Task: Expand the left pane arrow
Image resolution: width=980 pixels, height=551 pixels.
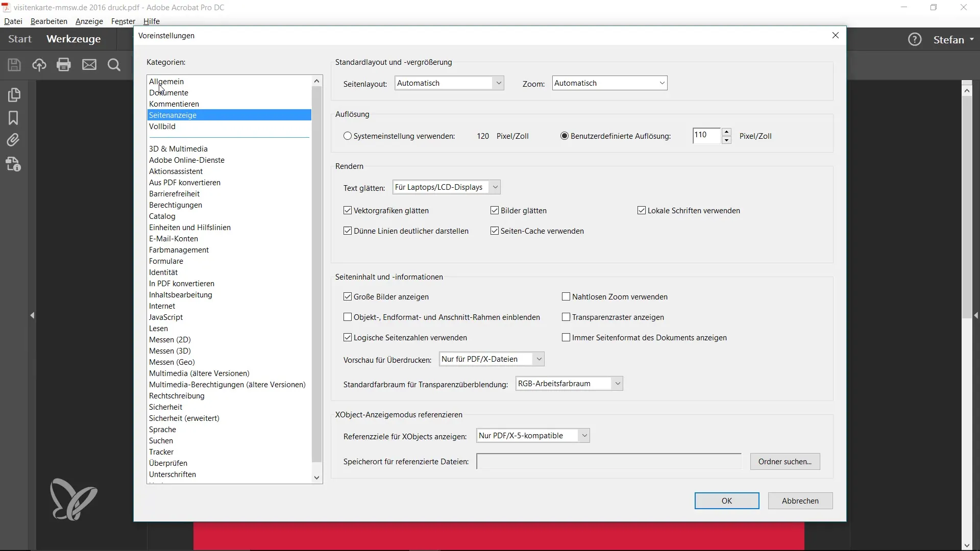Action: [x=33, y=316]
